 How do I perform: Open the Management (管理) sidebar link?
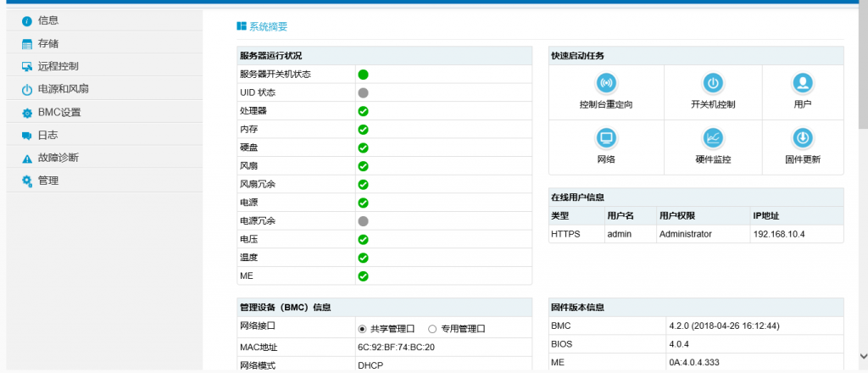[x=48, y=181]
